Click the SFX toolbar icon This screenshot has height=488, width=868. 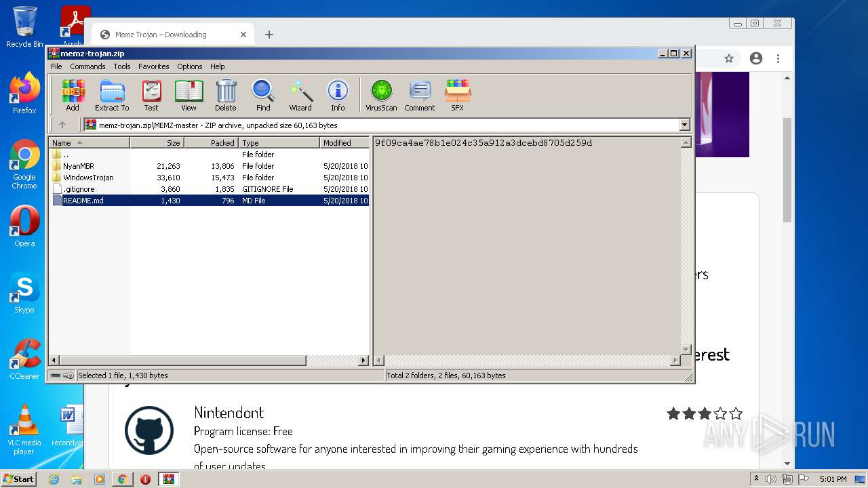point(458,95)
